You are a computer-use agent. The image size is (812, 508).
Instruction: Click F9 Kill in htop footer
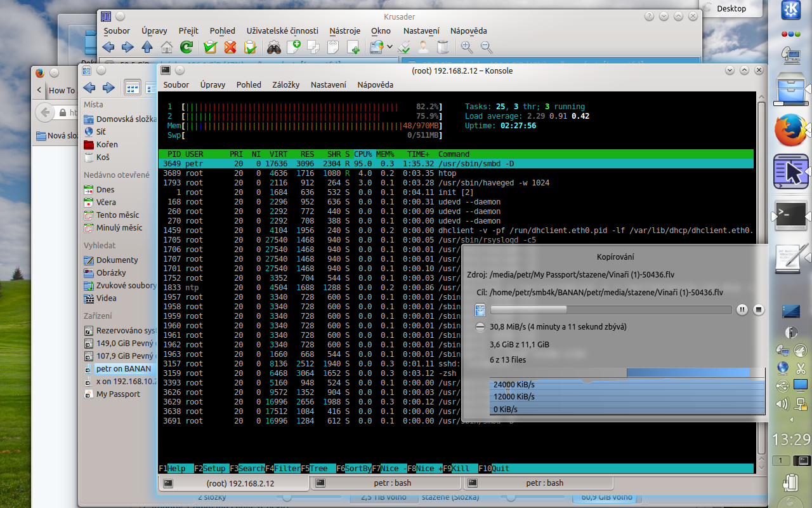pyautogui.click(x=461, y=469)
